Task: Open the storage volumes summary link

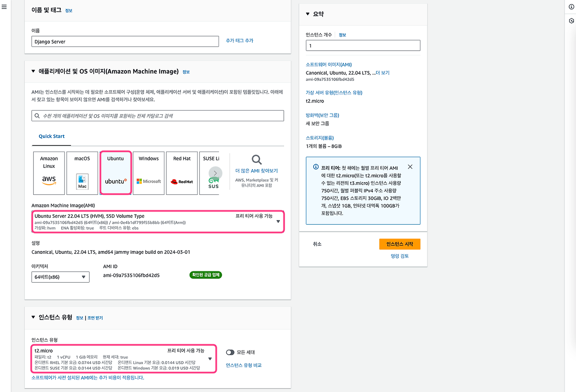Action: [x=319, y=138]
